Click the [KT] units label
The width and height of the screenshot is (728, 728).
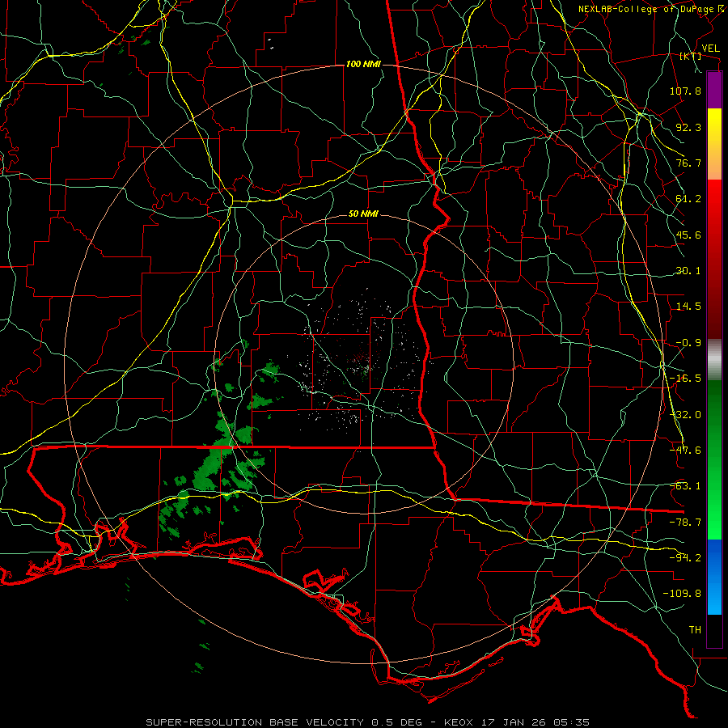coord(691,56)
